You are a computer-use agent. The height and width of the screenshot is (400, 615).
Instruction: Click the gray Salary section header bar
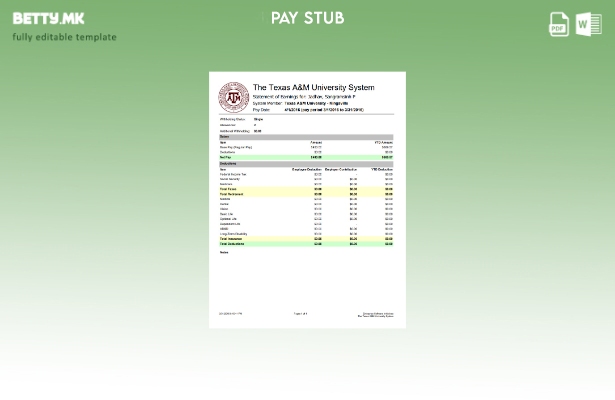(306, 136)
